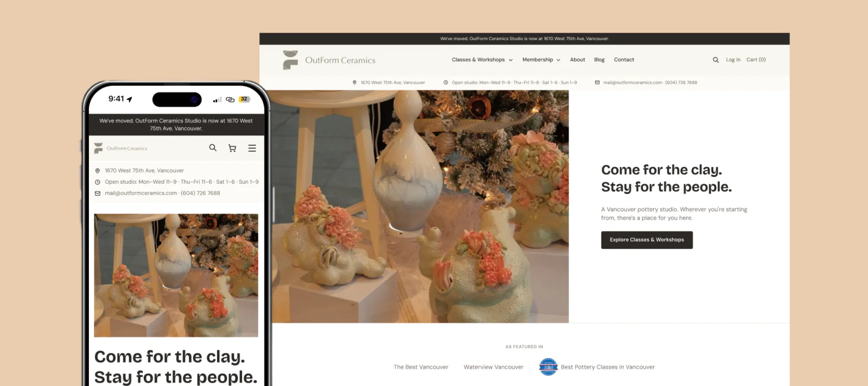Open the Contact page
Image resolution: width=868 pixels, height=386 pixels.
tap(624, 60)
